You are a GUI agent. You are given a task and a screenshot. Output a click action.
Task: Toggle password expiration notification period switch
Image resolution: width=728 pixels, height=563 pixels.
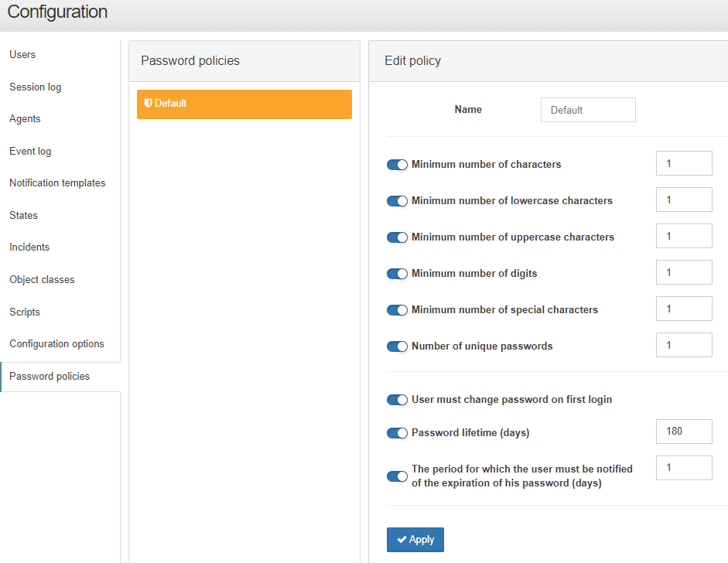point(397,476)
